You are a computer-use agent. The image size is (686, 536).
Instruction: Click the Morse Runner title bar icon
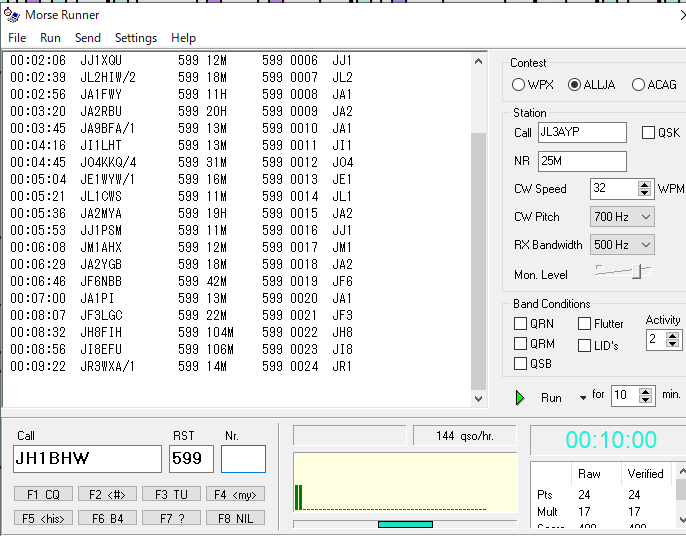click(11, 15)
